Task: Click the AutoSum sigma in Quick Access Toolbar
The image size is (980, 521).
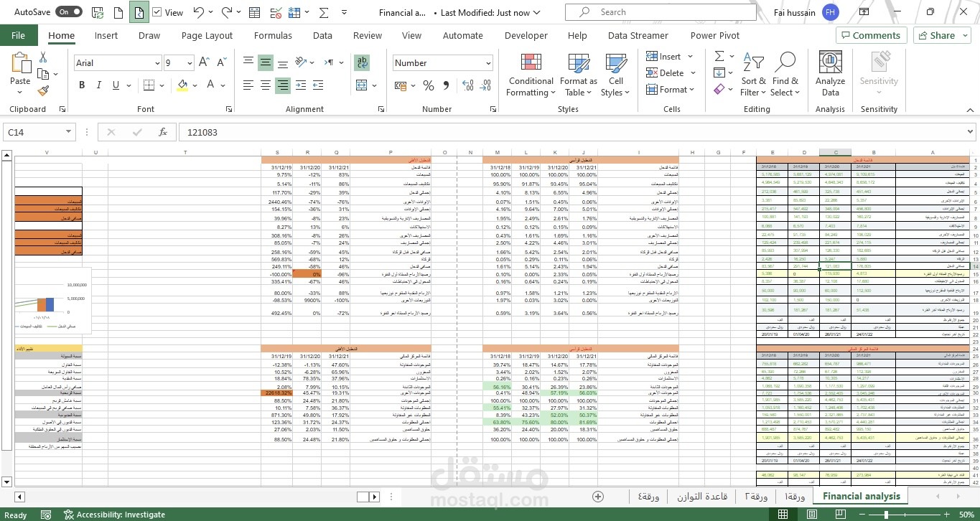Action: pos(324,12)
